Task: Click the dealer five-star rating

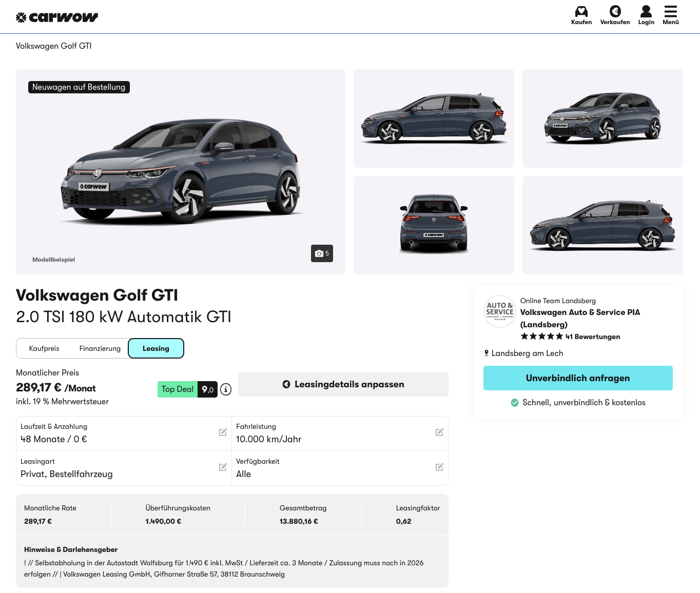Action: [x=542, y=337]
